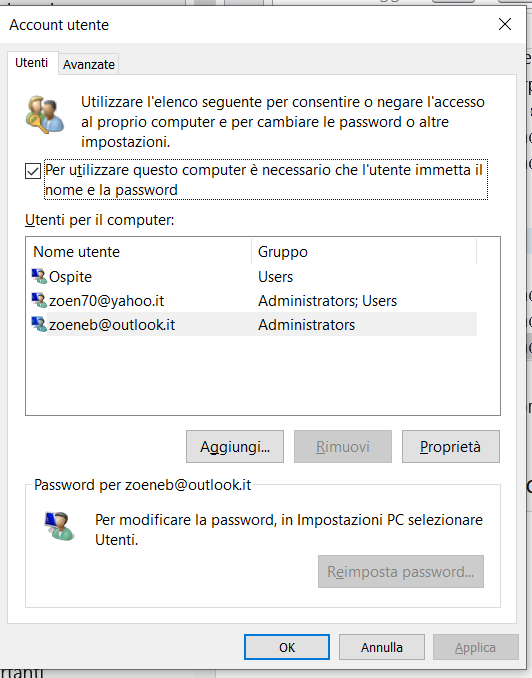Click the icon next to zoeneb@outlook.it

click(x=39, y=324)
